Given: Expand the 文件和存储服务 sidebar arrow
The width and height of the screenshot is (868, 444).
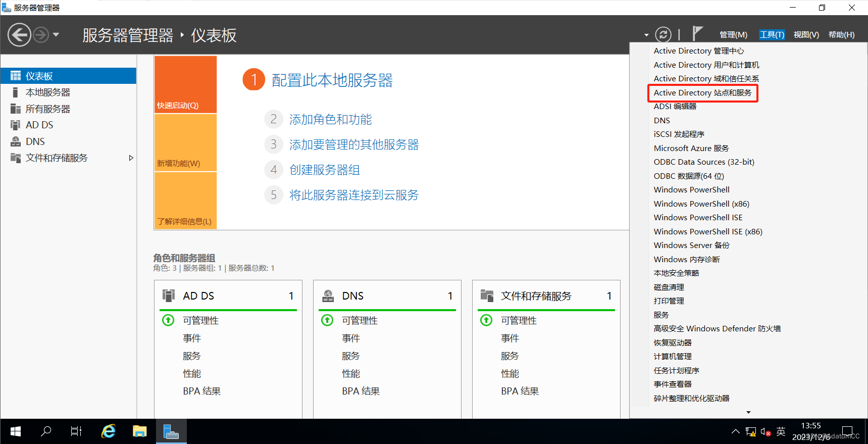Looking at the screenshot, I should [x=131, y=158].
